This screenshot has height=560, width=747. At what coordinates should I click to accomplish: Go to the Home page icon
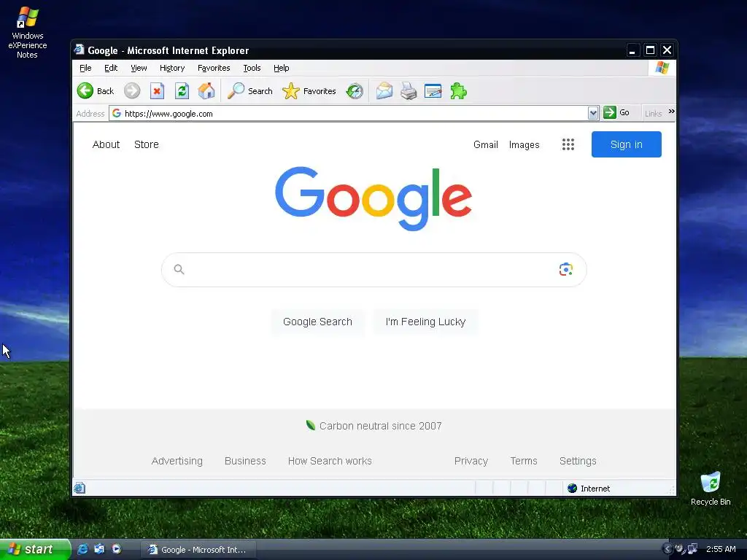pyautogui.click(x=206, y=91)
